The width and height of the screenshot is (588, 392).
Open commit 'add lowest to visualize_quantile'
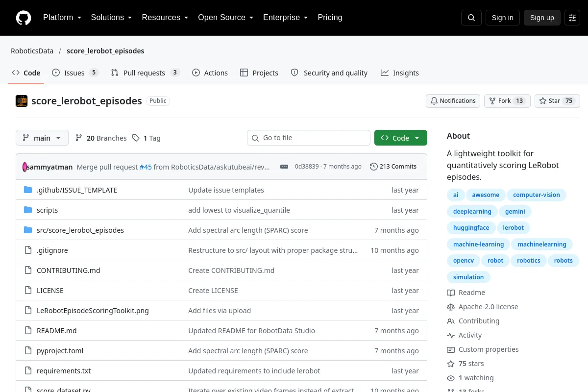click(x=239, y=210)
